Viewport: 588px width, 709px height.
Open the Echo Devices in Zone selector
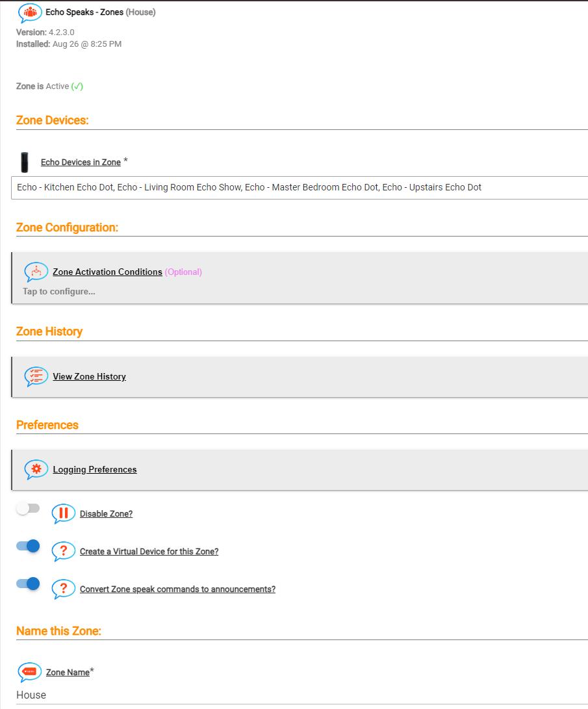pyautogui.click(x=299, y=188)
